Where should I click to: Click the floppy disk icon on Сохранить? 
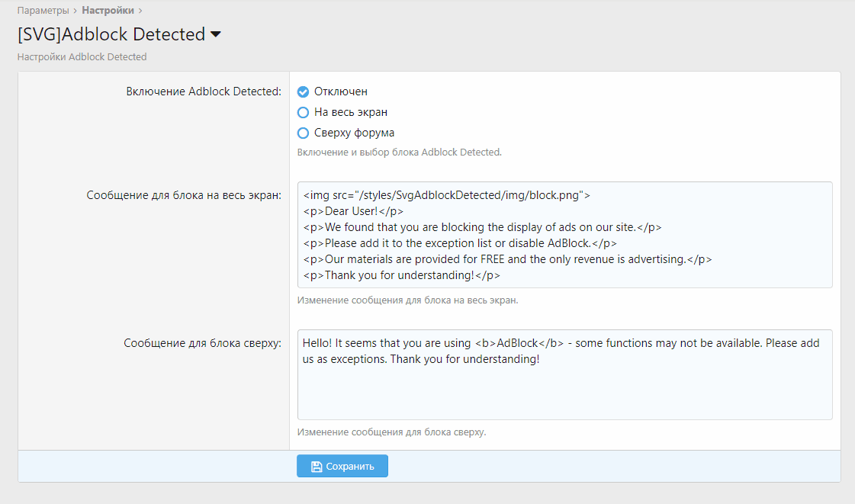point(316,467)
